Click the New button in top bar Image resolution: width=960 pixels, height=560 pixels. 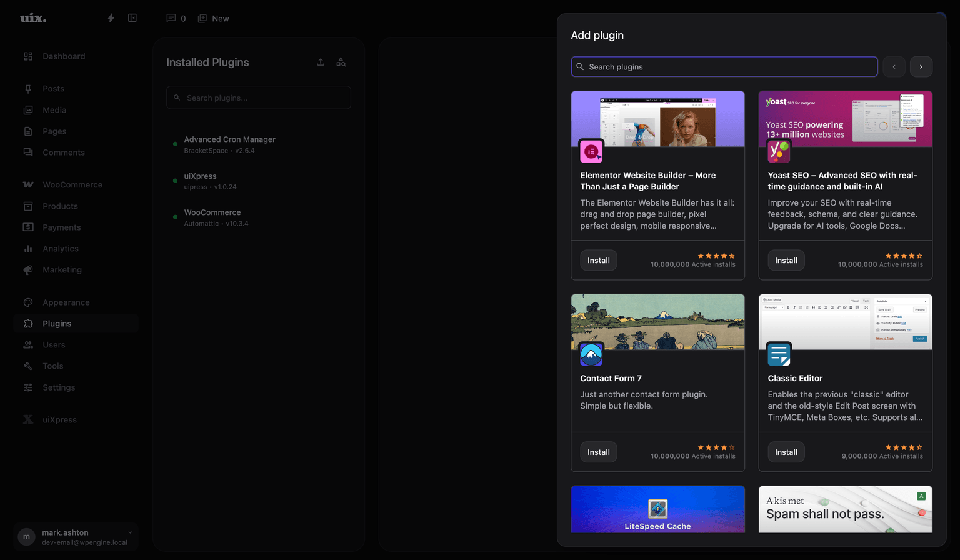click(x=214, y=19)
